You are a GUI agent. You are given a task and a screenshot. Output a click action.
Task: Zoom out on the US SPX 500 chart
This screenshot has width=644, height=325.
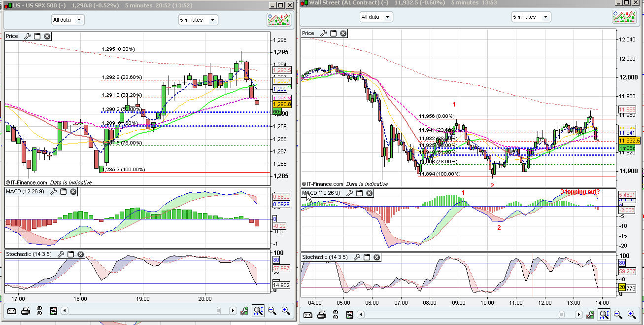point(272,311)
